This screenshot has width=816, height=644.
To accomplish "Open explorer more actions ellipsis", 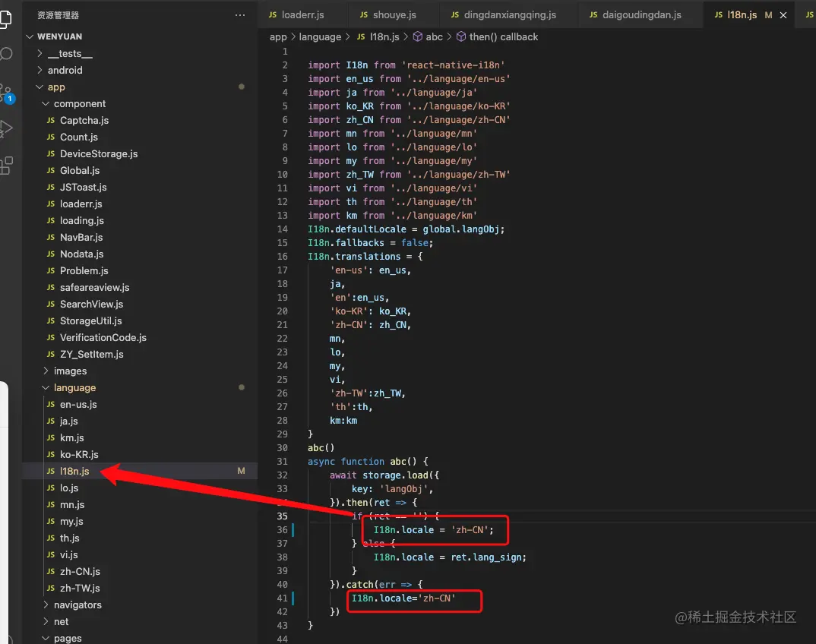I will click(x=240, y=15).
